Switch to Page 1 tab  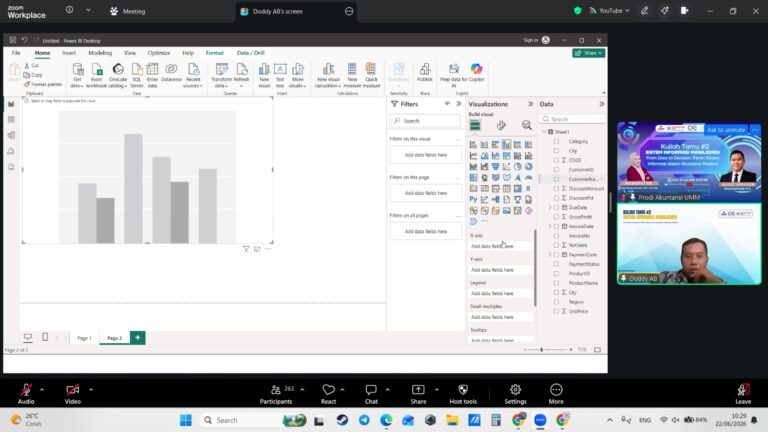(x=84, y=338)
